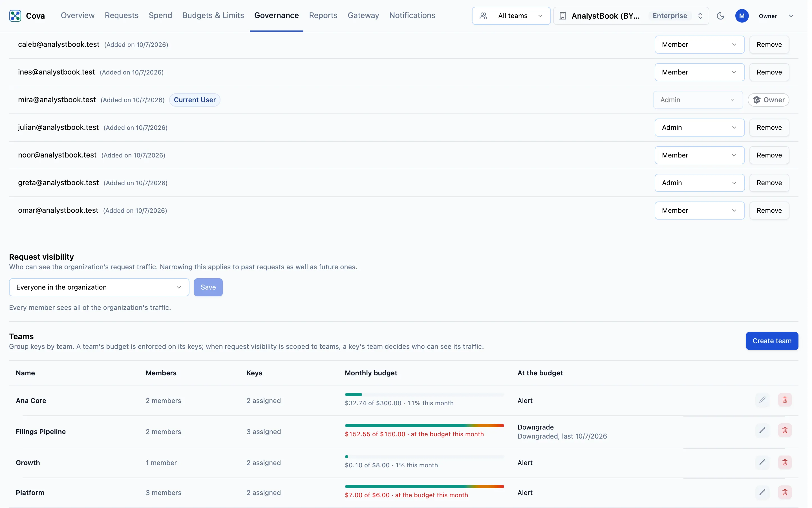
Task: Click the organization building icon
Action: click(563, 16)
